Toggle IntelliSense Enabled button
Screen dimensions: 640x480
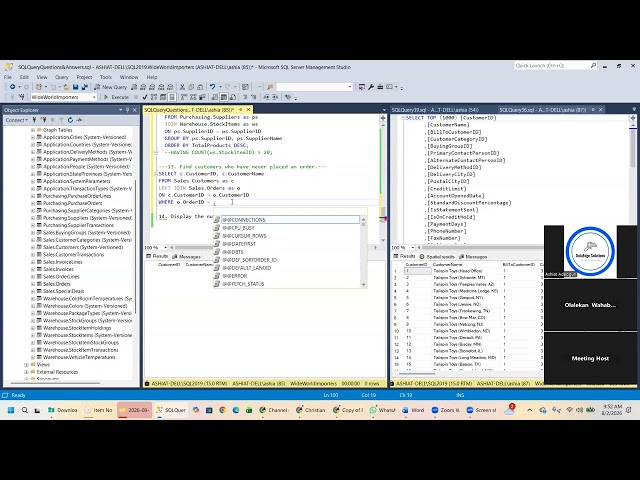click(172, 97)
